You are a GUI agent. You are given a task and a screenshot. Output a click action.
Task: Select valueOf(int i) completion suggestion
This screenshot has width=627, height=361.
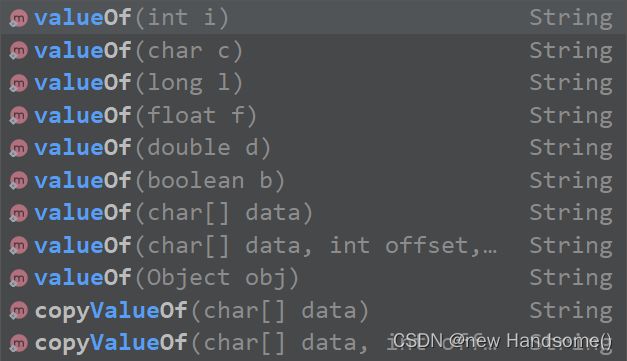(x=314, y=18)
